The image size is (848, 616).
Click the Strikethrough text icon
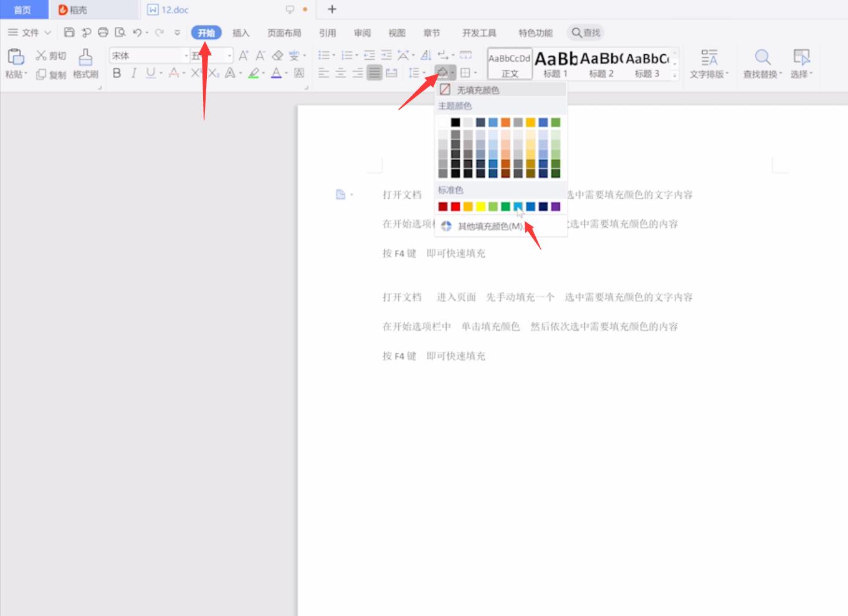[x=174, y=73]
